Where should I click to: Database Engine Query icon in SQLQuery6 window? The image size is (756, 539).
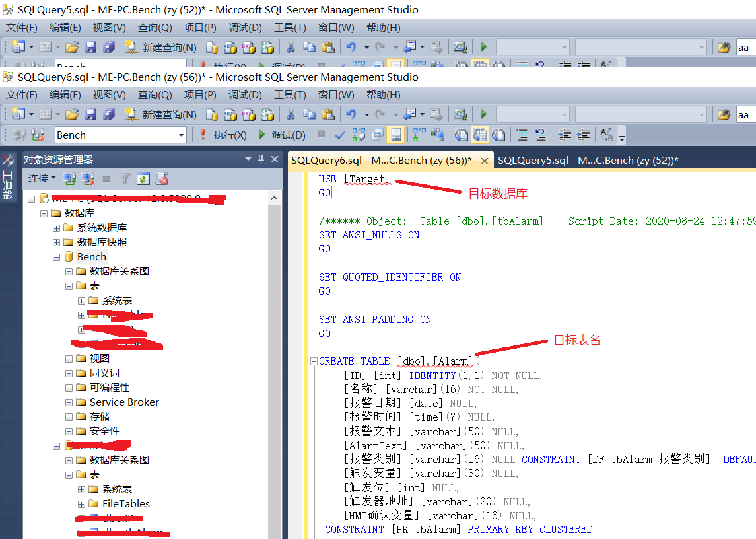[212, 114]
